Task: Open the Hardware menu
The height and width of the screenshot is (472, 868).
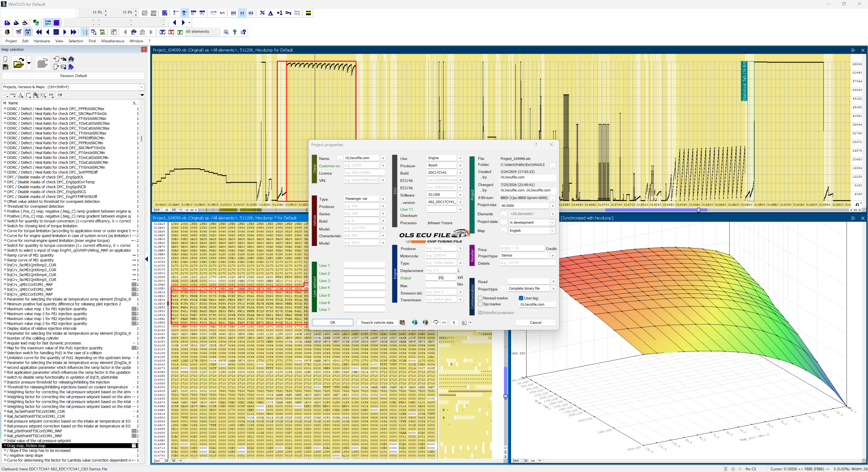Action: [42, 41]
